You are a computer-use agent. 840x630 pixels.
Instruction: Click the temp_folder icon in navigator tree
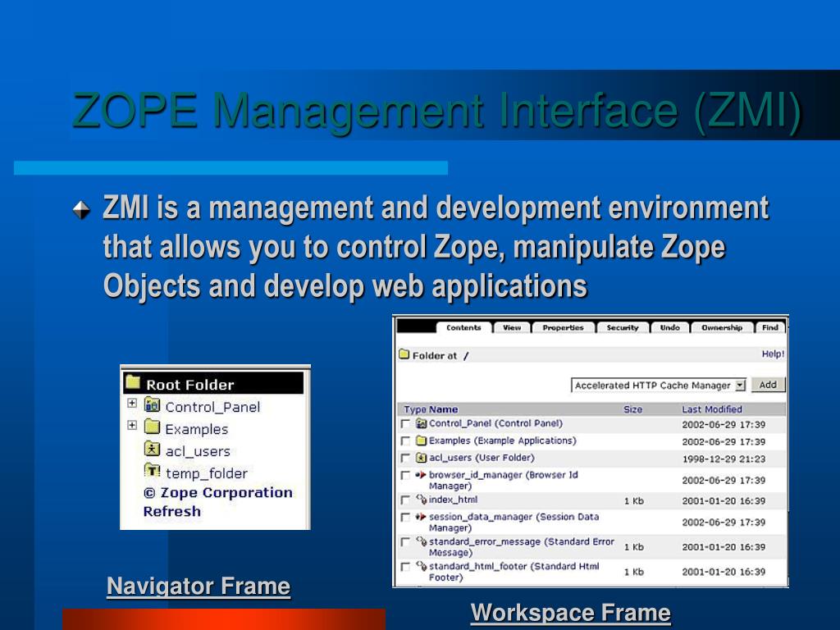[x=152, y=471]
